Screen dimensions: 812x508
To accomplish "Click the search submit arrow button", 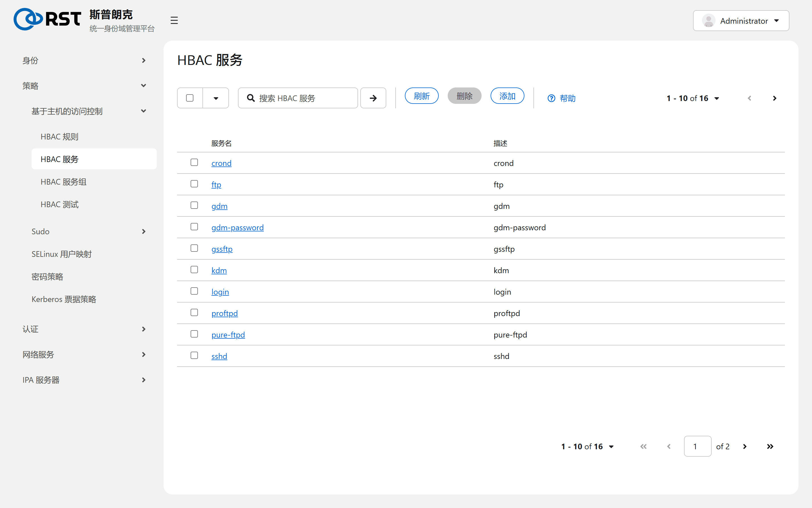I will (373, 98).
